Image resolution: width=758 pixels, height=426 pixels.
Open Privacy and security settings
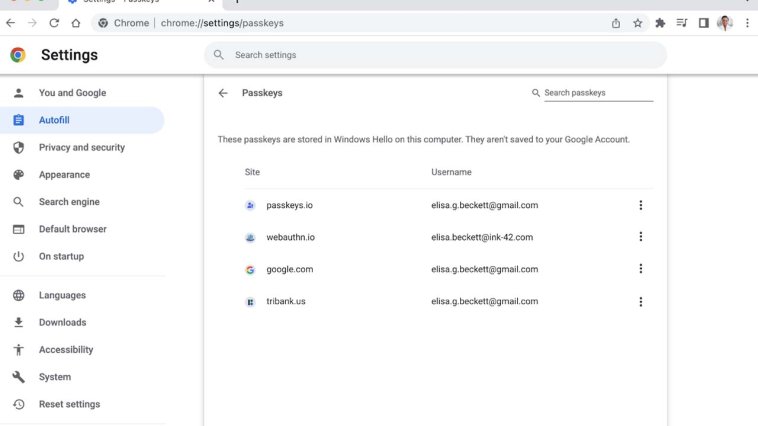pos(82,147)
